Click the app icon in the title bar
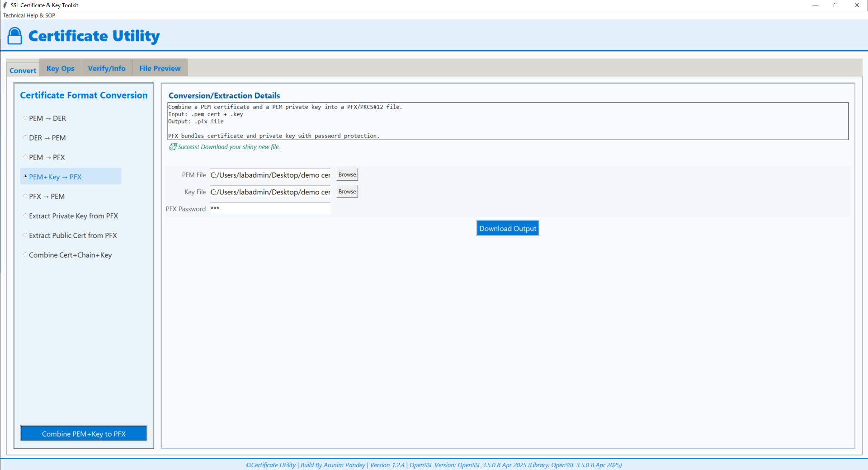868x470 pixels. coord(5,5)
